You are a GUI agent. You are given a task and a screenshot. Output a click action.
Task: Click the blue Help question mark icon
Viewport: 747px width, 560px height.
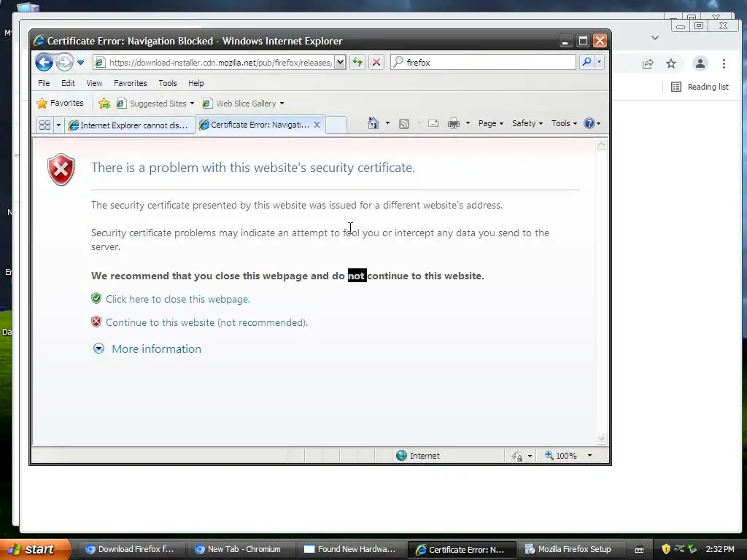589,123
